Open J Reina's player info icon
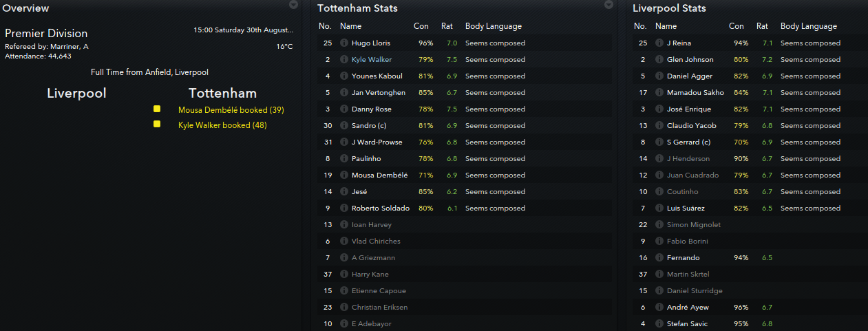This screenshot has height=331, width=868. (x=659, y=43)
